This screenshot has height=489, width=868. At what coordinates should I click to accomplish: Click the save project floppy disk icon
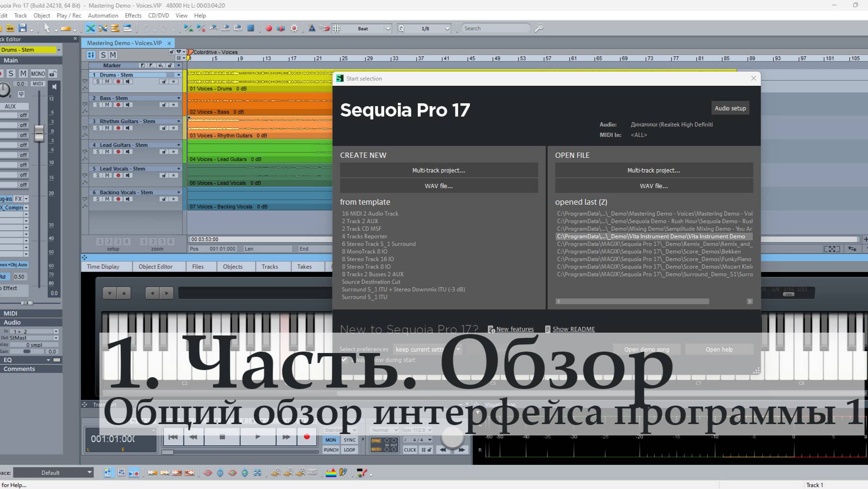(22, 28)
